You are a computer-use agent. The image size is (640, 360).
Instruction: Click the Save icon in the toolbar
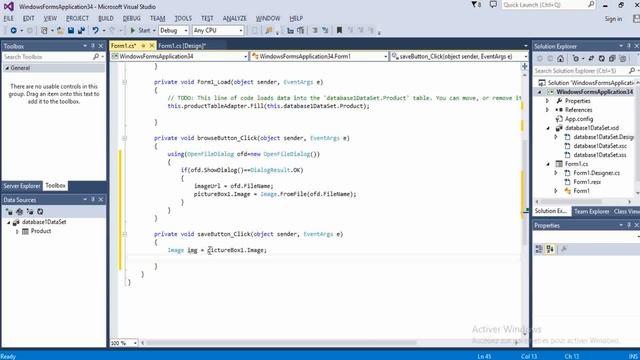tap(71, 30)
